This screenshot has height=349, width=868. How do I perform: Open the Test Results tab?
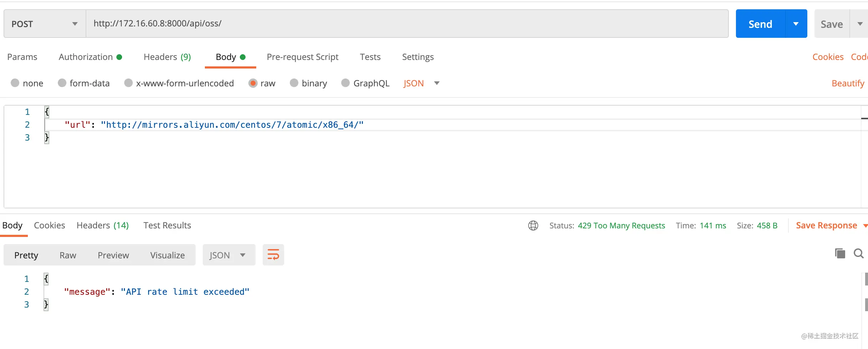[x=167, y=225]
